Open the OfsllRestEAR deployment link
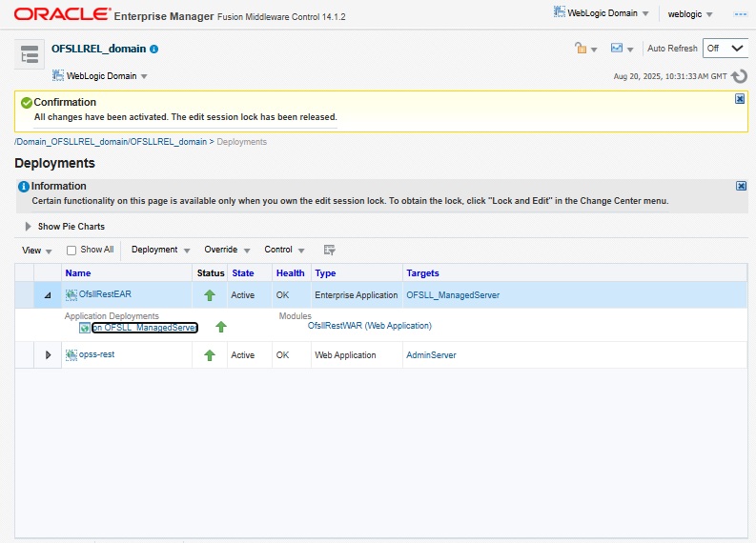756x543 pixels. (x=105, y=294)
